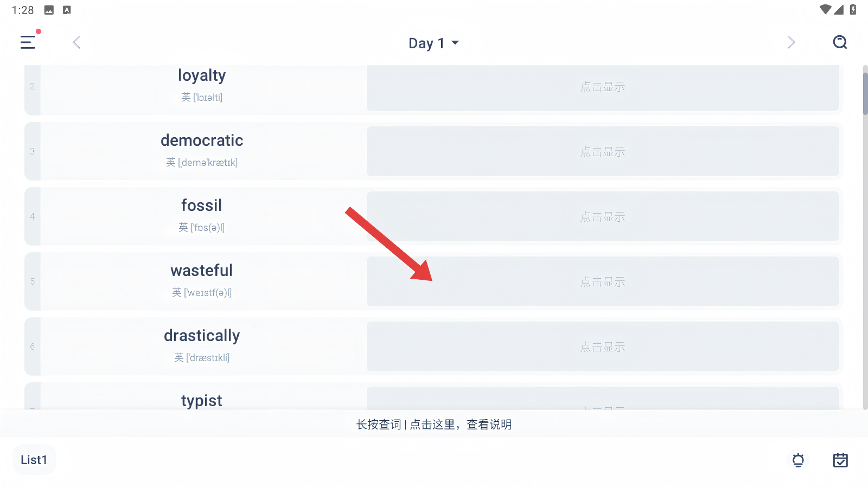Select the word wasteful
This screenshot has height=488, width=868.
(x=202, y=271)
